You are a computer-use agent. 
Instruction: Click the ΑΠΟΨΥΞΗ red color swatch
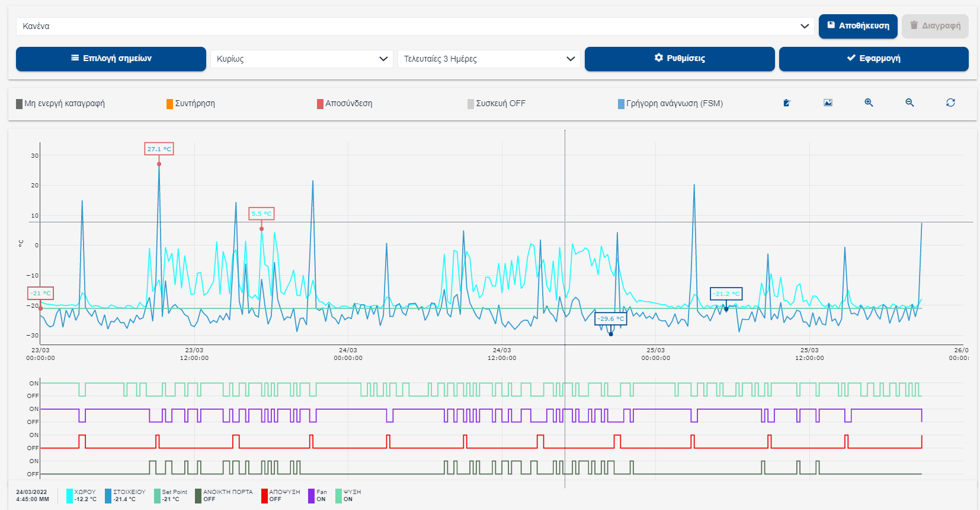pyautogui.click(x=264, y=496)
